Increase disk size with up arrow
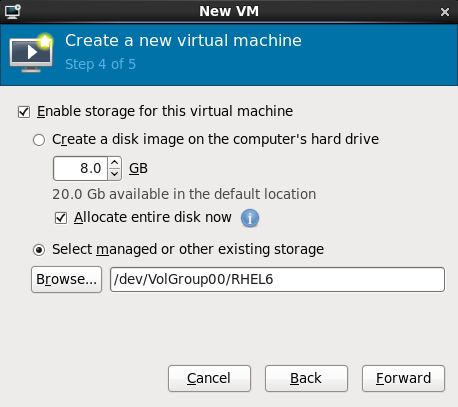 [115, 163]
